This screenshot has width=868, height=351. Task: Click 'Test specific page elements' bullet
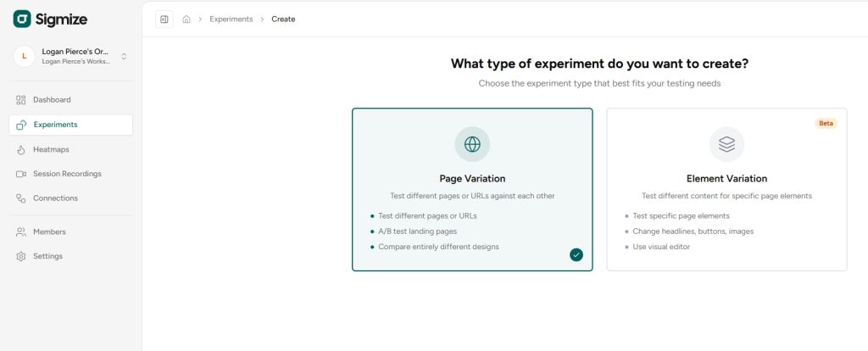click(681, 216)
